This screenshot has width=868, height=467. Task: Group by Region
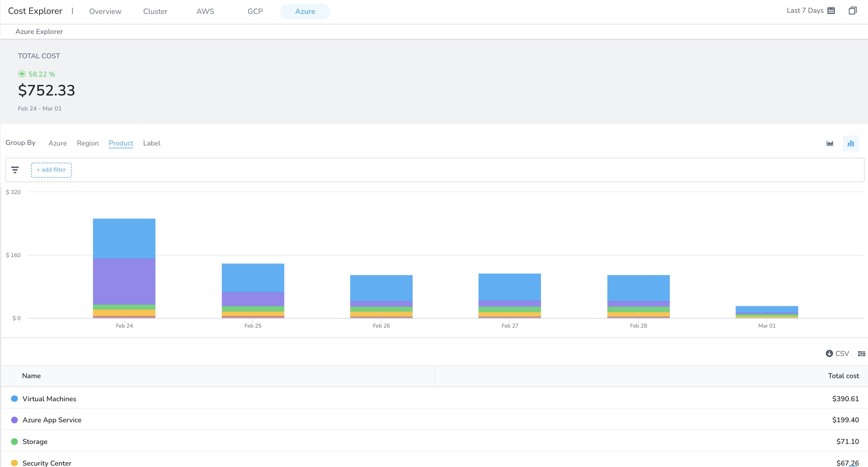(88, 143)
